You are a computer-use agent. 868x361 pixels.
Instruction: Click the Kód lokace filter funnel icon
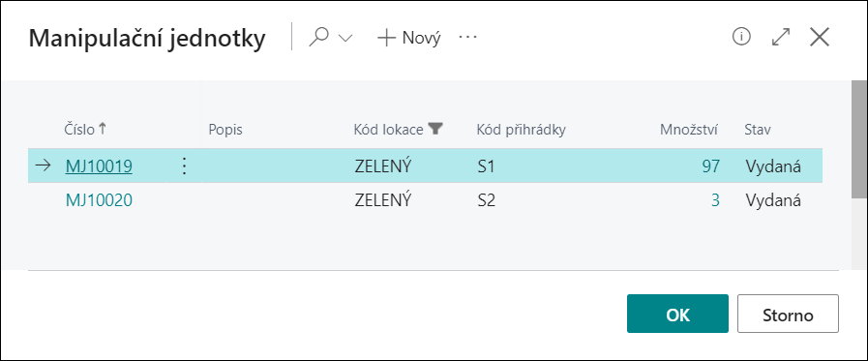(436, 129)
